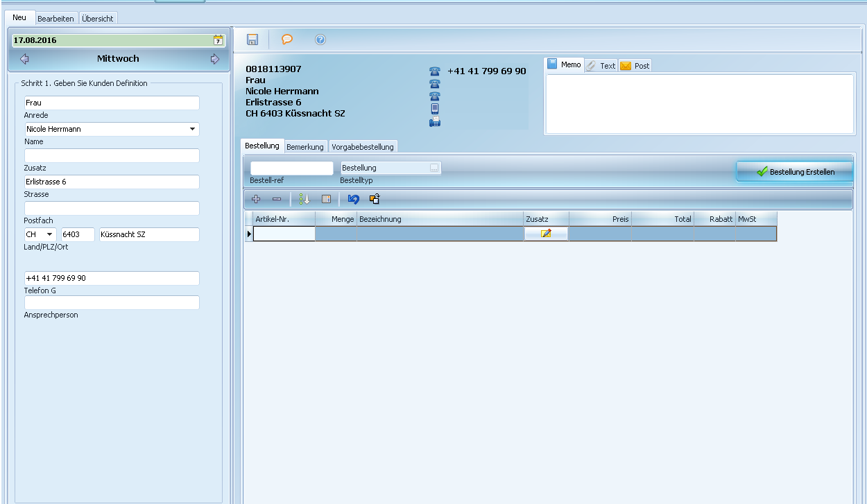The width and height of the screenshot is (867, 504).
Task: Click the empty Artikel-Nr. cell
Action: click(284, 234)
